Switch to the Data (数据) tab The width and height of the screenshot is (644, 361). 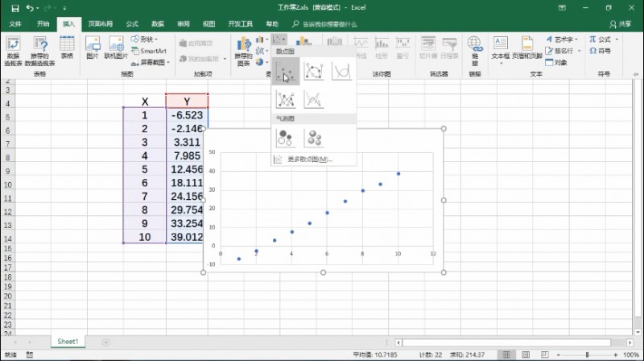(158, 24)
